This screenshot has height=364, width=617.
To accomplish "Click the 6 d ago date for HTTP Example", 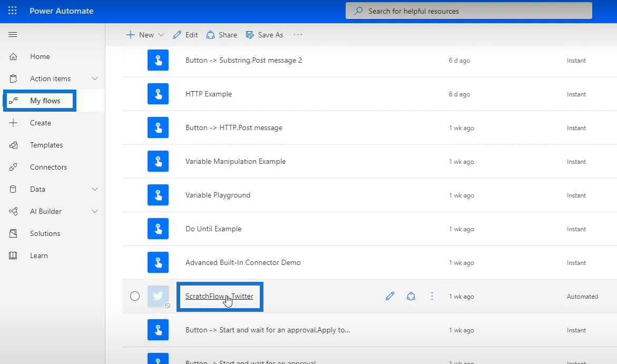I will point(459,94).
